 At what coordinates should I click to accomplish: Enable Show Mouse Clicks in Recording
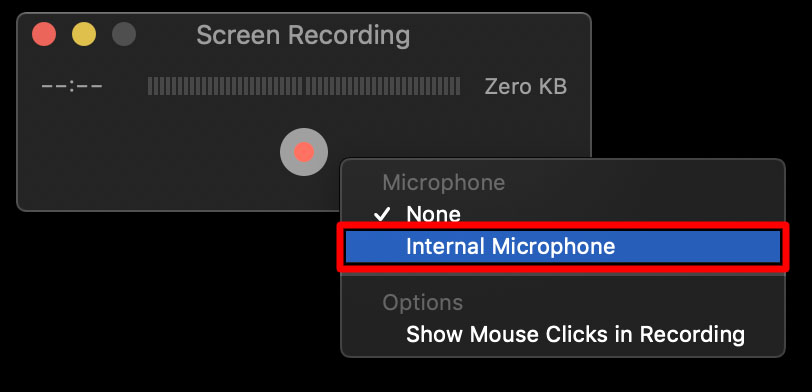tap(575, 335)
